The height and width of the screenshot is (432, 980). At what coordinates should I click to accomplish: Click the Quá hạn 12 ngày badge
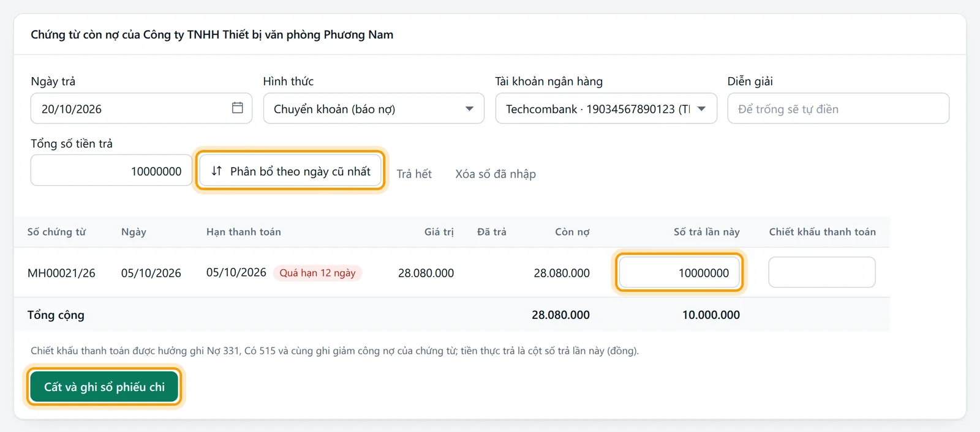click(x=317, y=273)
